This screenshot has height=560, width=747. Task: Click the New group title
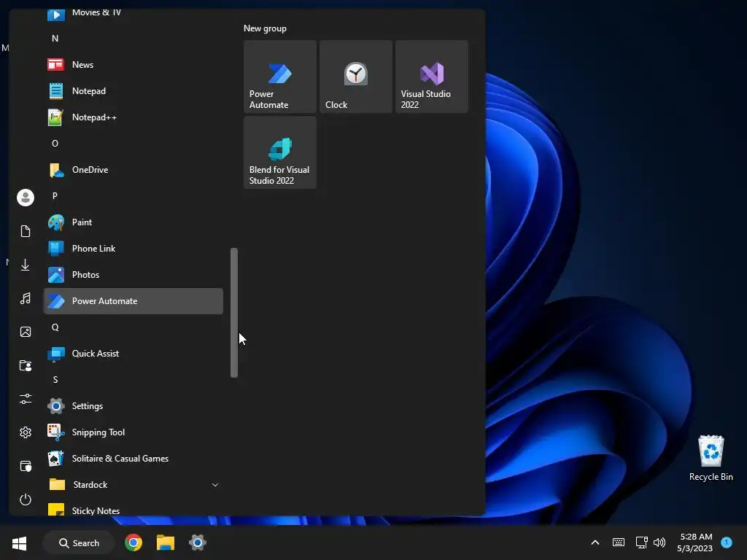point(265,28)
